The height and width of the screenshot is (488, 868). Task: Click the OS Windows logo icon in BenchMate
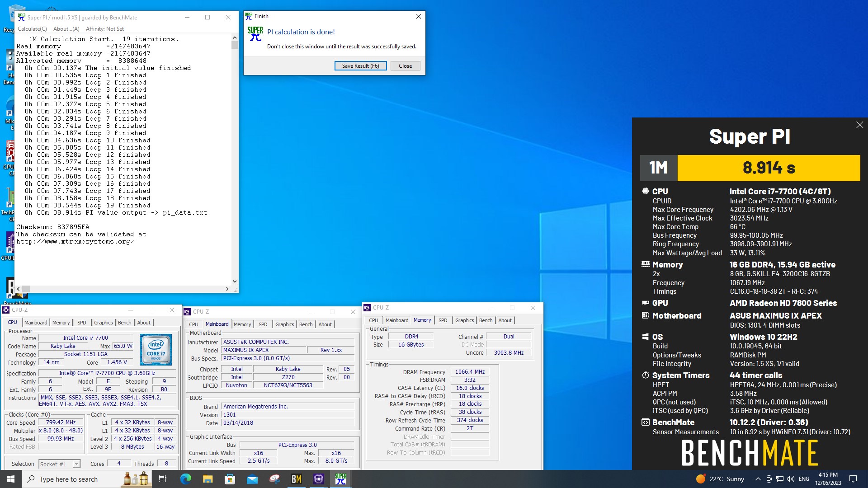(x=645, y=337)
